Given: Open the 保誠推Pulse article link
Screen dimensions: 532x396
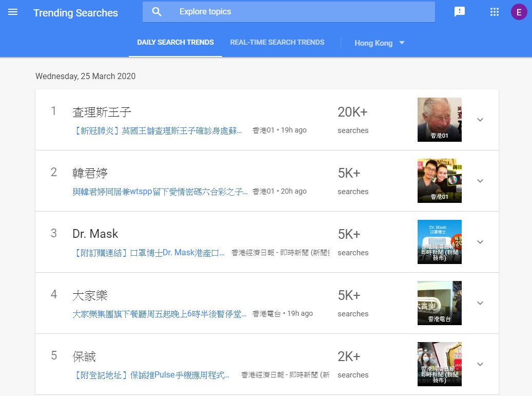Looking at the screenshot, I should click(151, 375).
